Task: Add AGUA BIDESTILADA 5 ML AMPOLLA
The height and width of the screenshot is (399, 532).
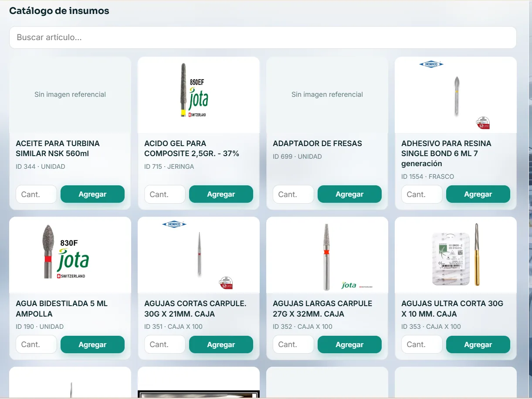Action: [92, 344]
